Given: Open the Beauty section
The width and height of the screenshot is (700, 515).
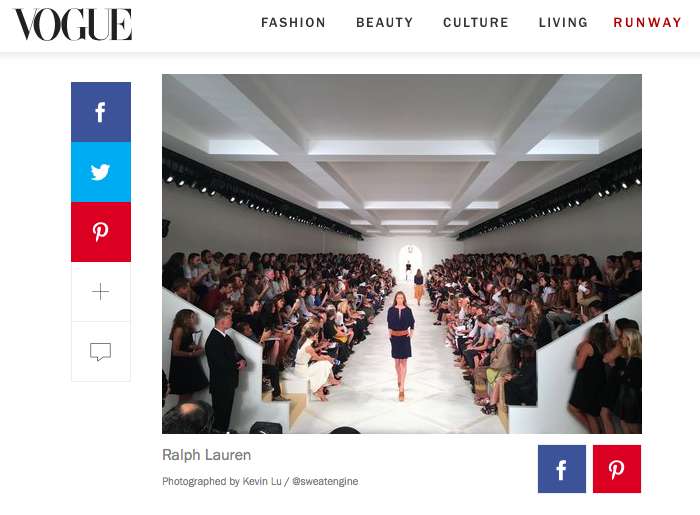Looking at the screenshot, I should 384,23.
